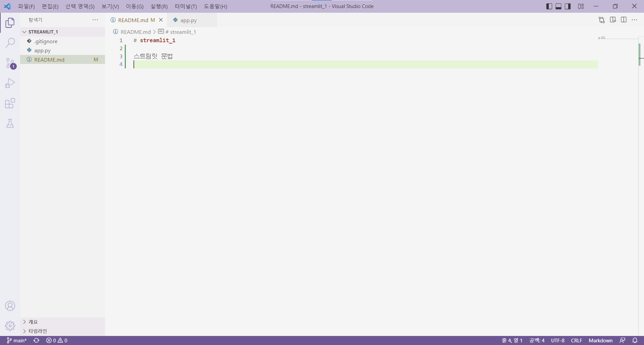Open the 도움말(H) menu
644x345 pixels.
click(215, 6)
